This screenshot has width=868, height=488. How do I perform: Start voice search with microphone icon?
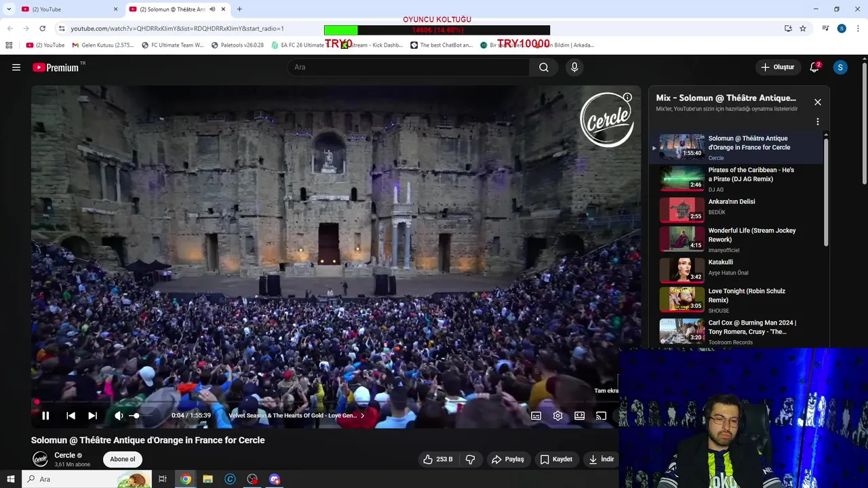pyautogui.click(x=574, y=67)
